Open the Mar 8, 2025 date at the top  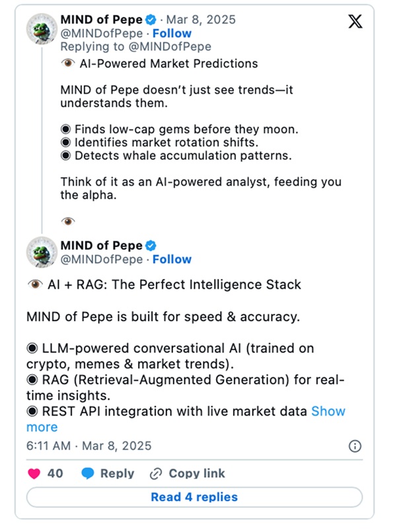(201, 20)
